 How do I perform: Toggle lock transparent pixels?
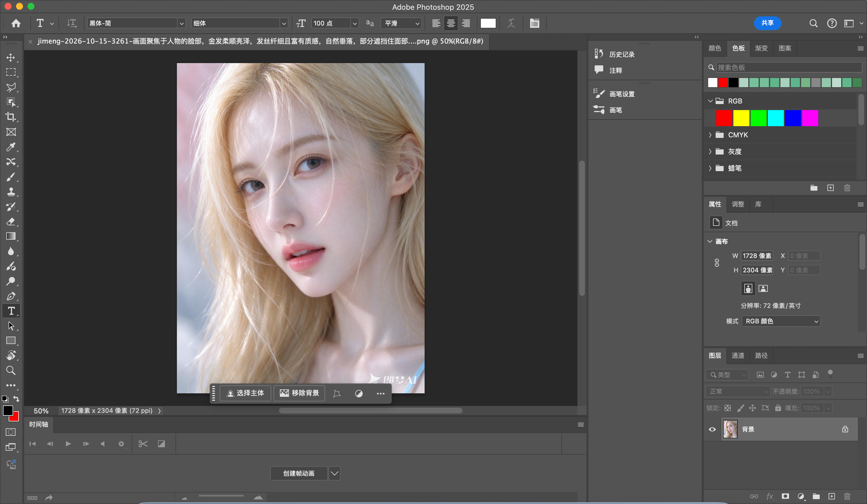(728, 408)
